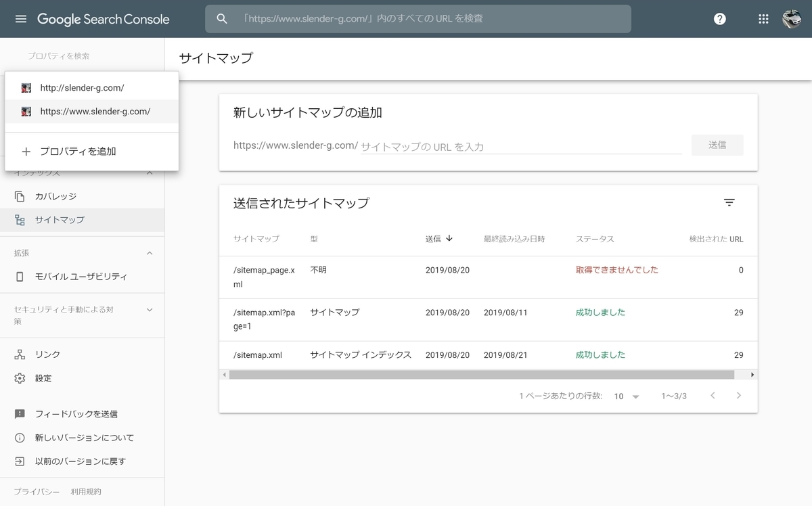
Task: Open カバレッジ in the sidebar
Action: [82, 196]
